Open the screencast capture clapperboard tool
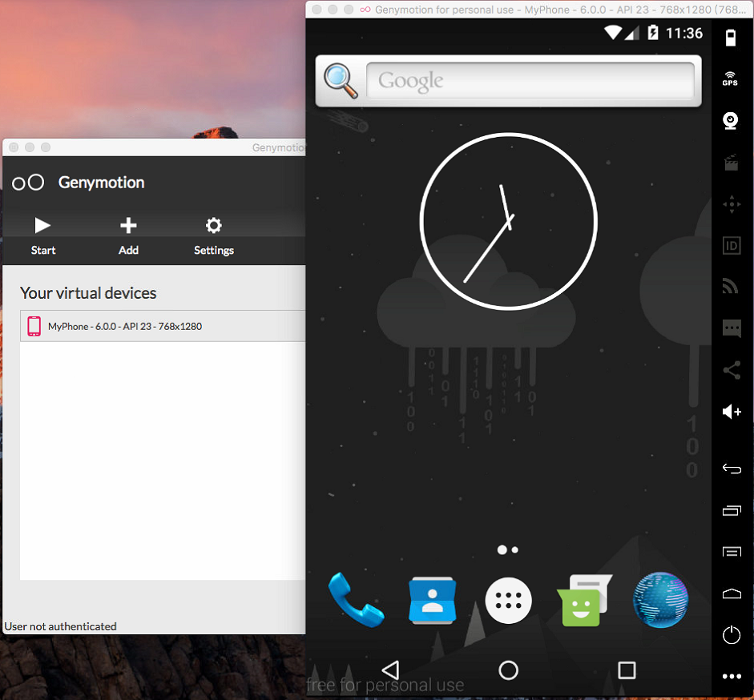This screenshot has width=754, height=700. [x=732, y=163]
